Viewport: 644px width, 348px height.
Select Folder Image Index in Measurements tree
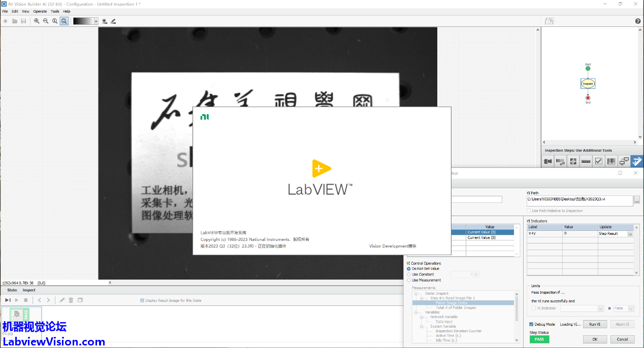[x=451, y=303]
